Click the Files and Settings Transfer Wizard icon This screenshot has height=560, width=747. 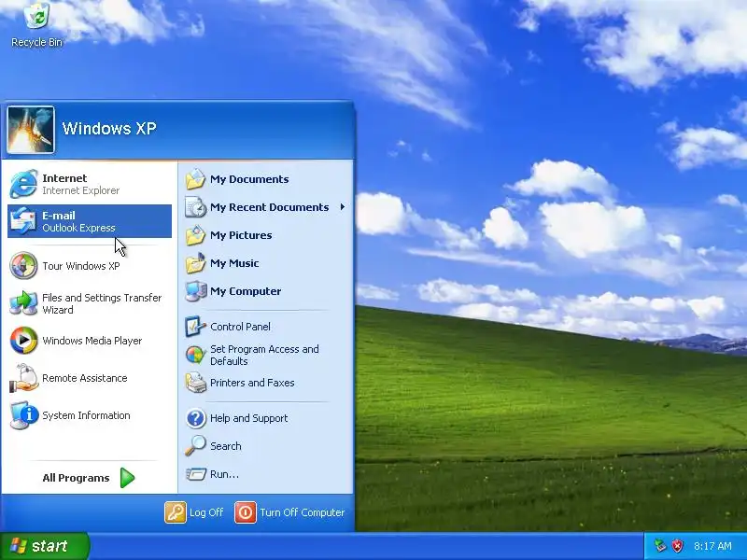23,303
